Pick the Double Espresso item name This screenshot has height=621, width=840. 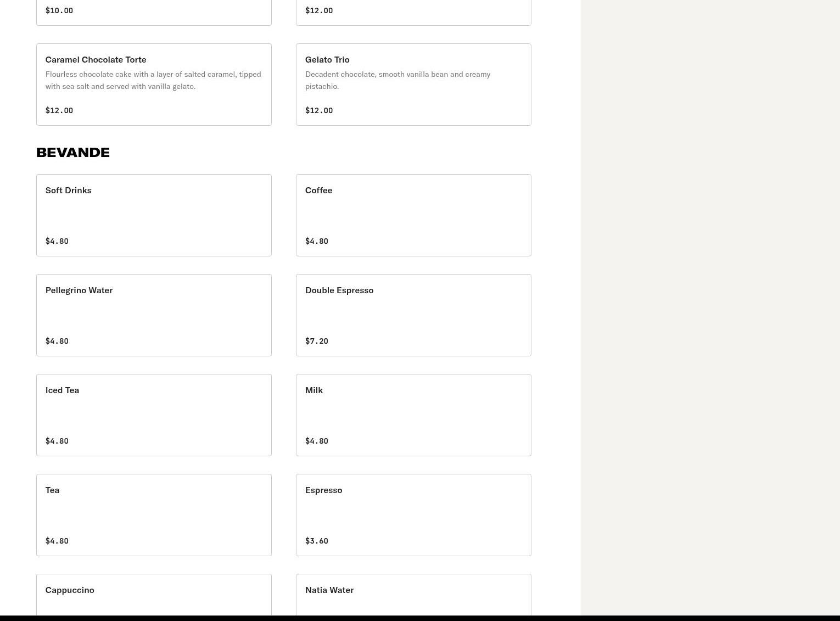[339, 290]
